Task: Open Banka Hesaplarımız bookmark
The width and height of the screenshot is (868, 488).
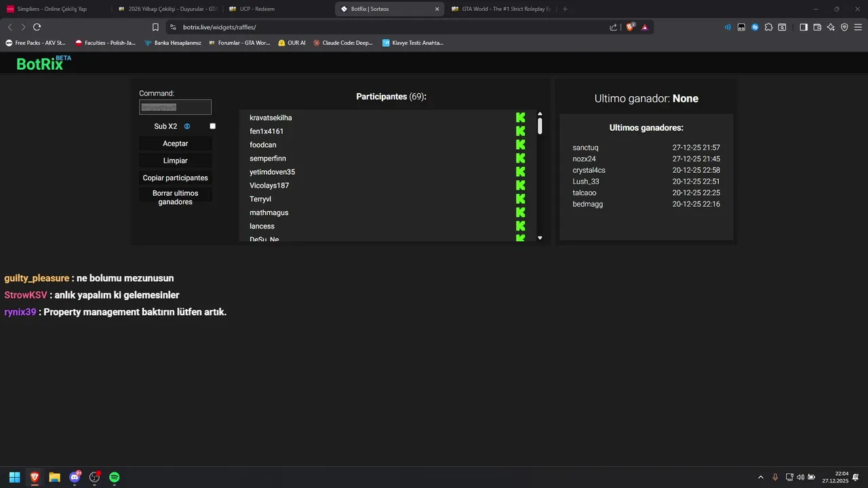Action: [x=173, y=43]
